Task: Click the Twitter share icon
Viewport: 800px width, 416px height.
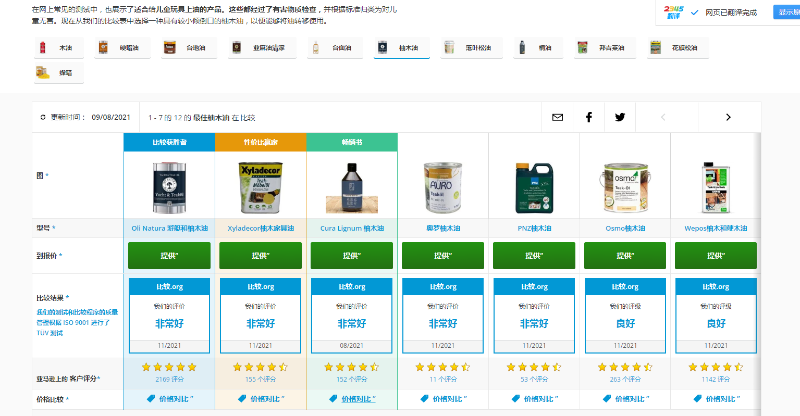Action: point(620,117)
